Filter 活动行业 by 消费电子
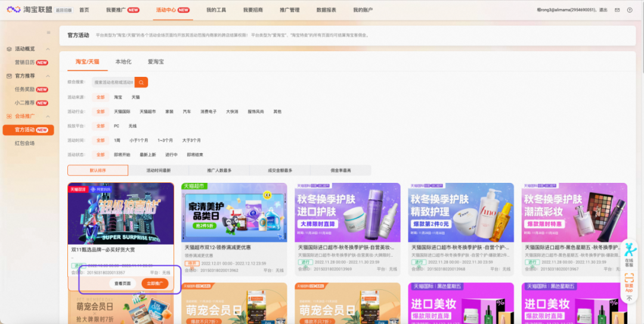Image resolution: width=644 pixels, height=324 pixels. [209, 111]
